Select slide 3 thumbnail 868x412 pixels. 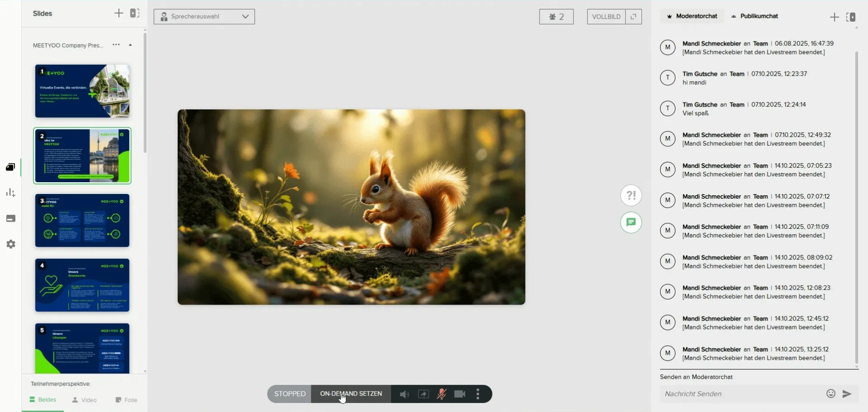(x=82, y=221)
